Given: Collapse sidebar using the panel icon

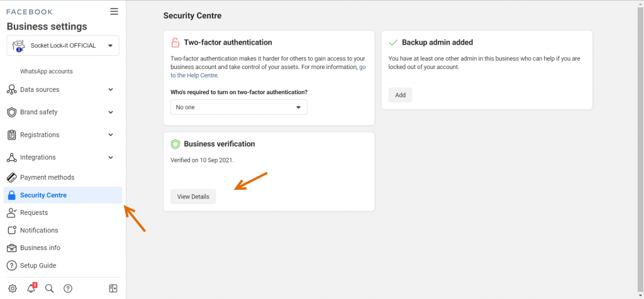Looking at the screenshot, I should (113, 289).
